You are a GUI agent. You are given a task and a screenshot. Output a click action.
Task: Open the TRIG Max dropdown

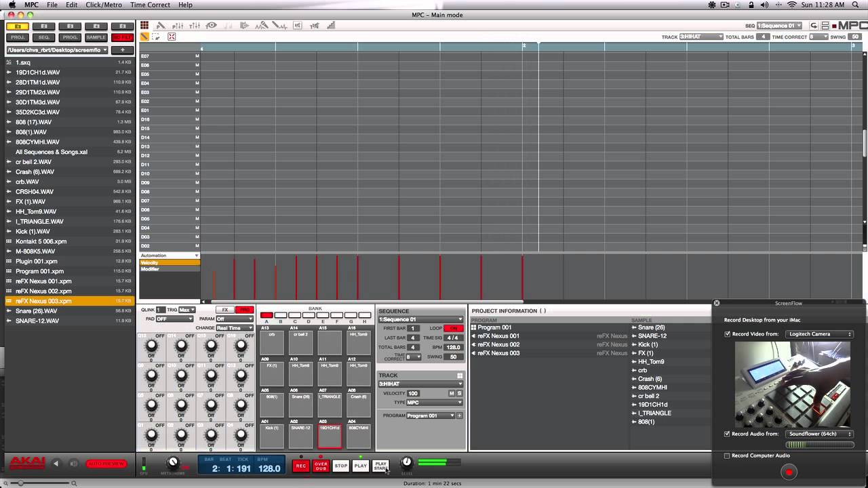point(186,310)
